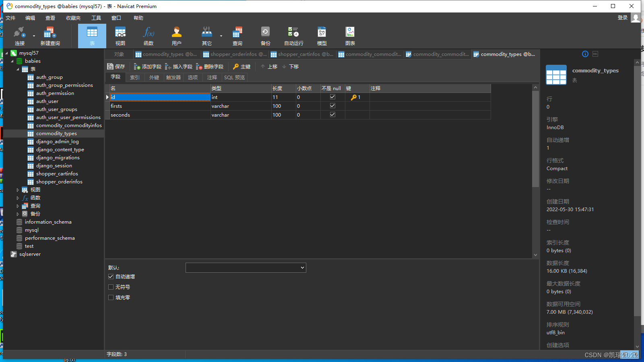Switch to the shopper_orderinfos tab

pos(234,54)
